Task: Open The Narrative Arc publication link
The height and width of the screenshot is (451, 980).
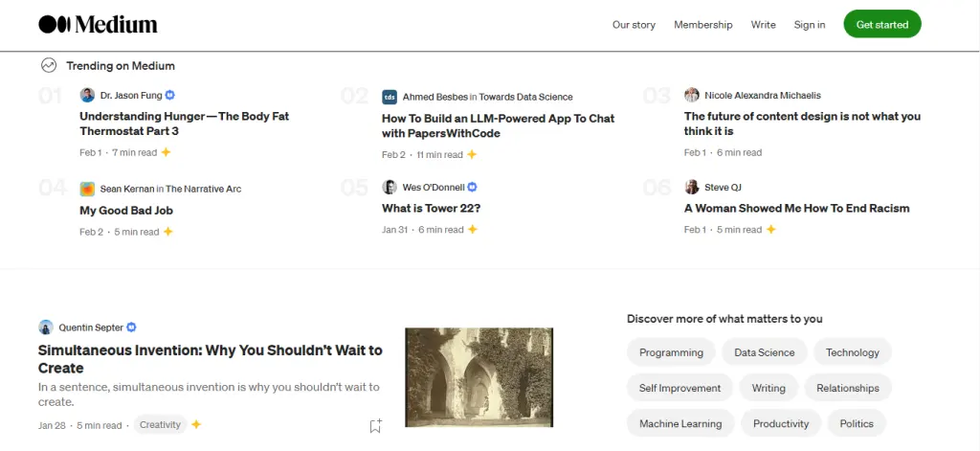Action: pos(203,189)
